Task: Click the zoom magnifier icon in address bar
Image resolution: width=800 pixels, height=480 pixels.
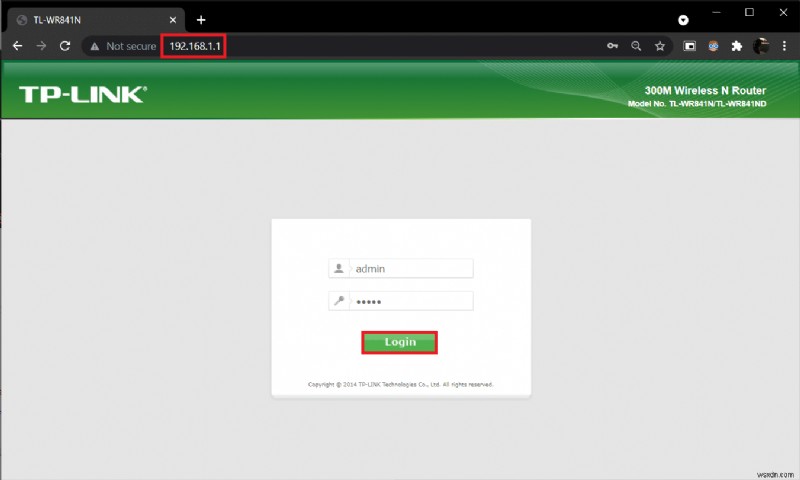Action: pyautogui.click(x=636, y=46)
